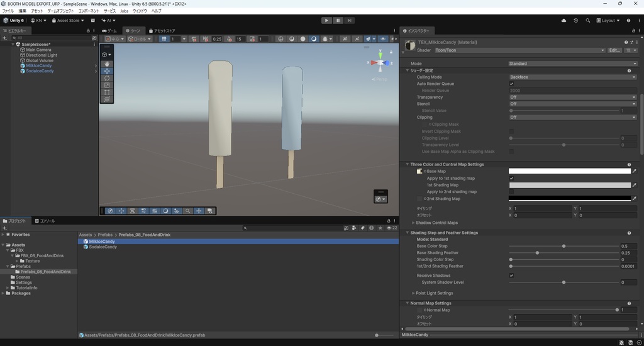Screen dimensions: 644x346
Task: Open Unity Cloud via cloud icon
Action: [x=563, y=20]
